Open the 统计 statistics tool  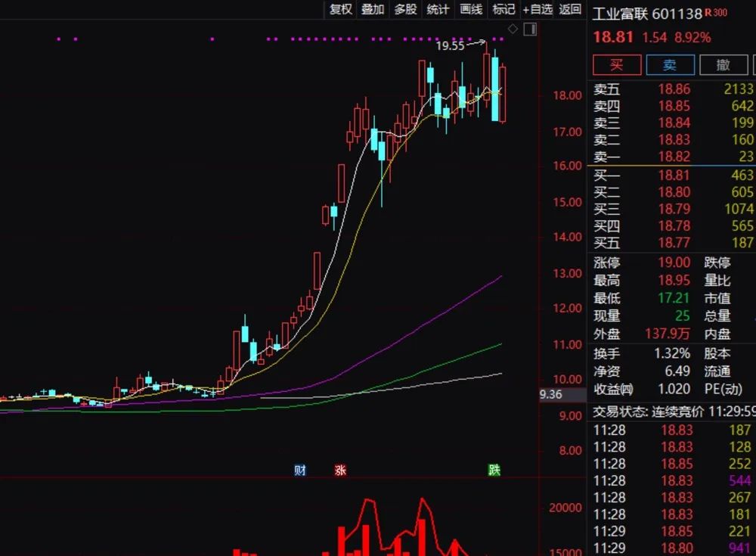coord(437,11)
